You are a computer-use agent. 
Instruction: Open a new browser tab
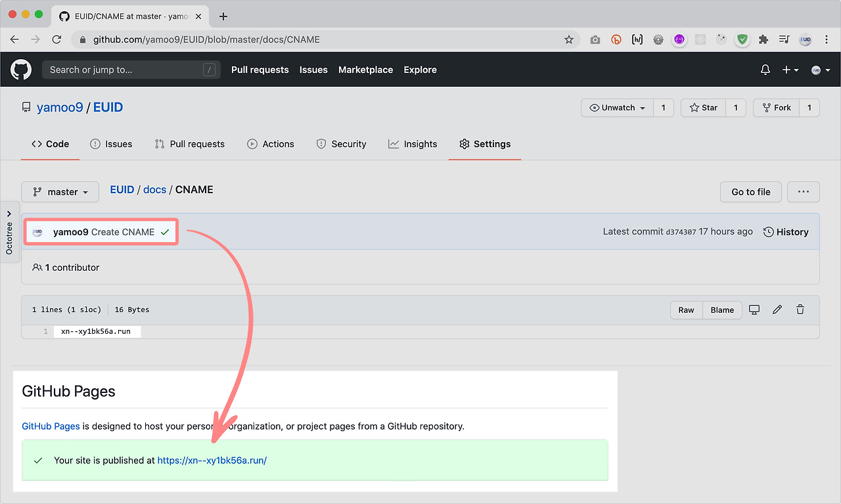tap(223, 16)
